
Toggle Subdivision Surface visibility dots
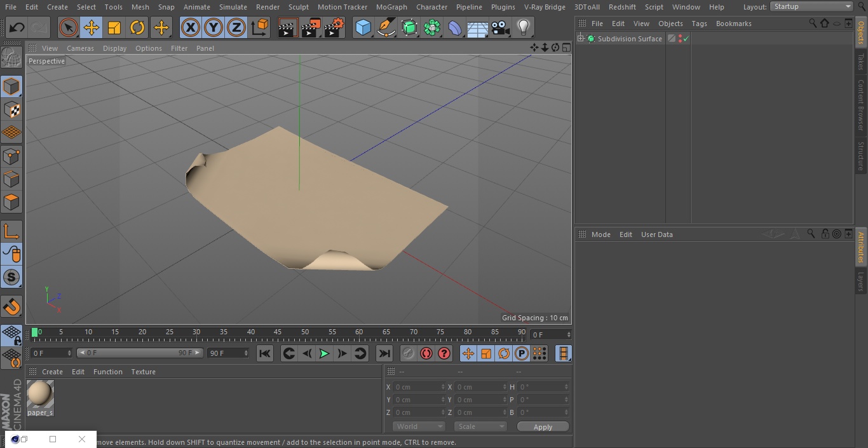point(680,39)
